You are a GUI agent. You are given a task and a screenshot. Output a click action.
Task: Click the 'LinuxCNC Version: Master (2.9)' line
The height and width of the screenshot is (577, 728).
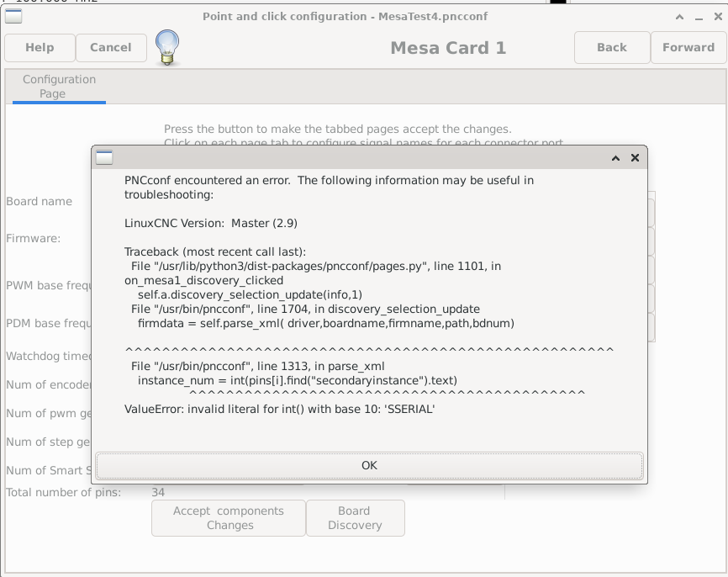pyautogui.click(x=211, y=224)
